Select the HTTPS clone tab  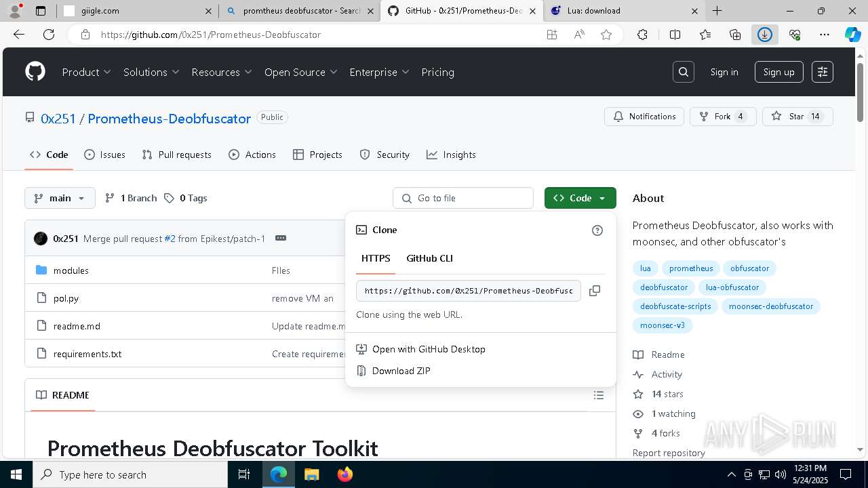tap(376, 258)
